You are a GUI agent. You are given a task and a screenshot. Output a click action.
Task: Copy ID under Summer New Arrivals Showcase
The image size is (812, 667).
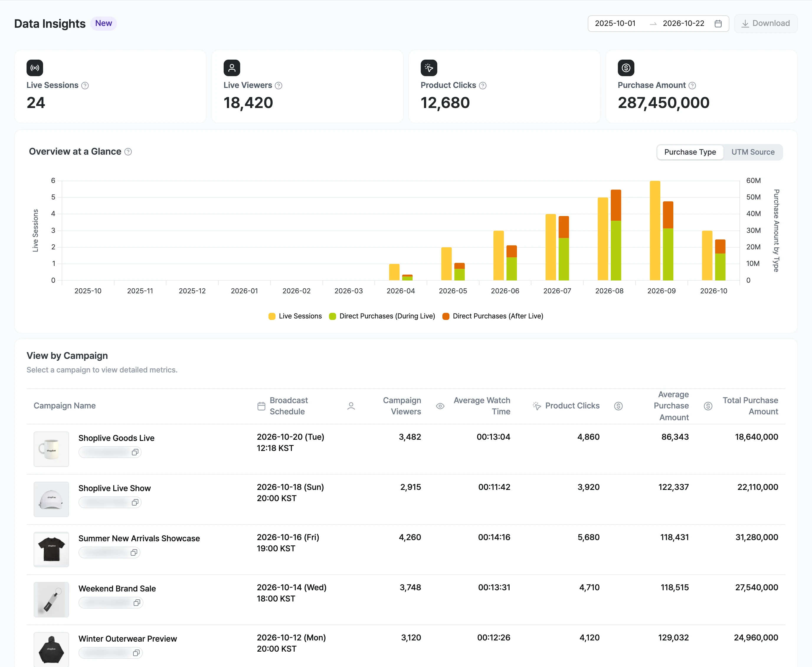(134, 552)
